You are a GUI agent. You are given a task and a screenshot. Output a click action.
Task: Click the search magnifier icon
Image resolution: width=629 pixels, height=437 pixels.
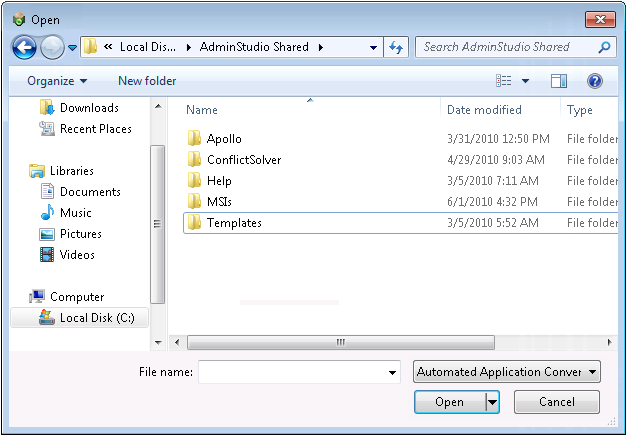tap(605, 47)
